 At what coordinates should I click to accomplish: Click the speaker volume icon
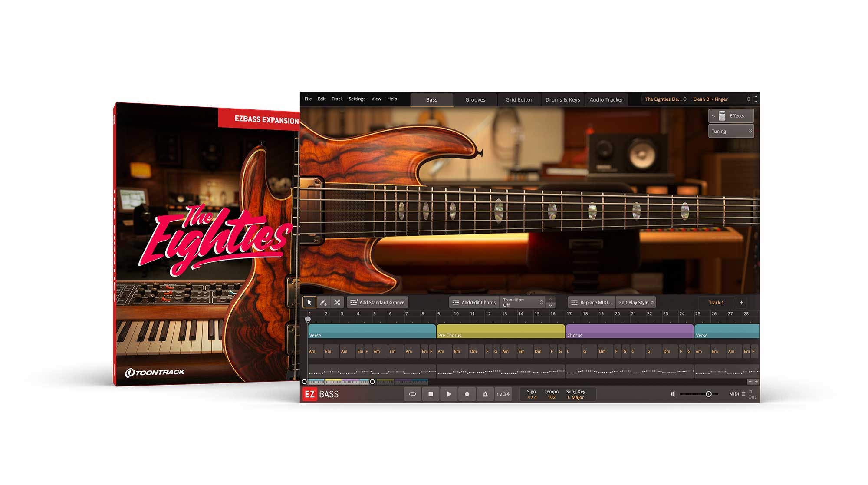click(673, 394)
